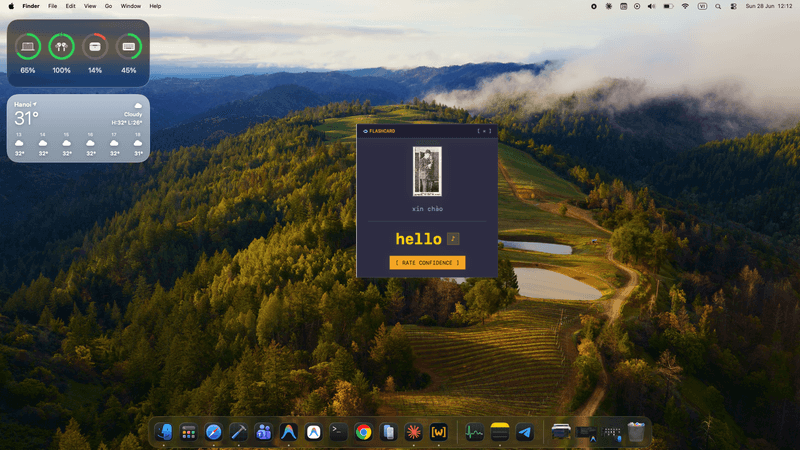Click the 31° temperature in Weather widget

pyautogui.click(x=27, y=118)
